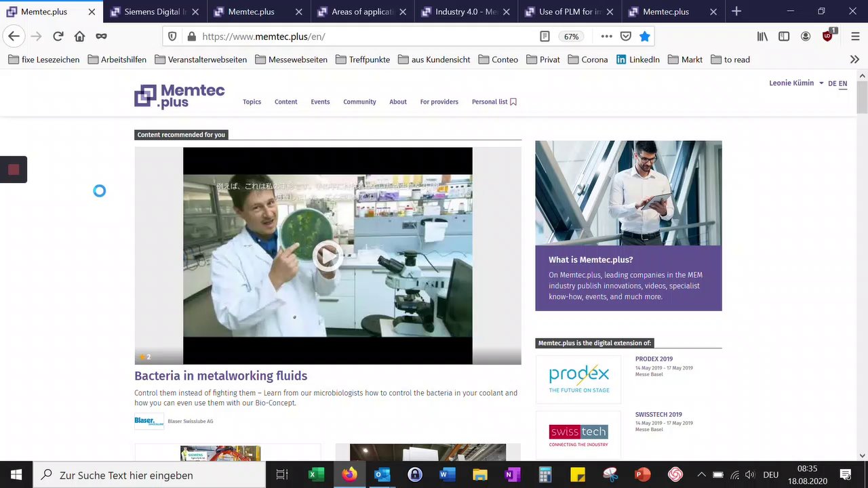Viewport: 868px width, 488px height.
Task: Open Excel from the taskbar
Action: 316,475
